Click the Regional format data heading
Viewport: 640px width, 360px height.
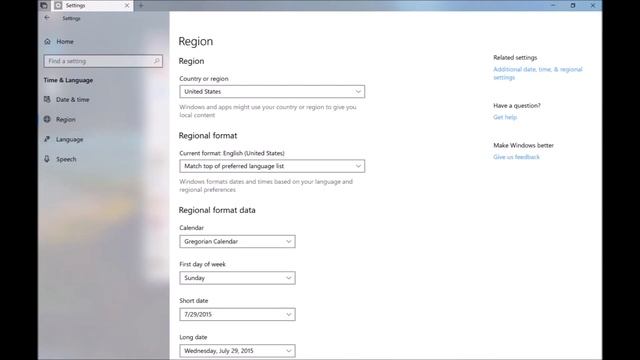pos(217,210)
